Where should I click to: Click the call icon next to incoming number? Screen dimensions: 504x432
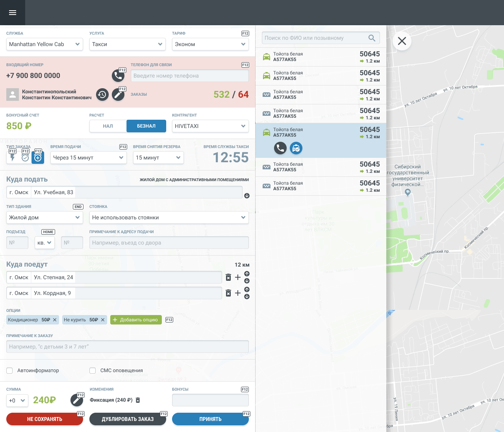point(118,75)
